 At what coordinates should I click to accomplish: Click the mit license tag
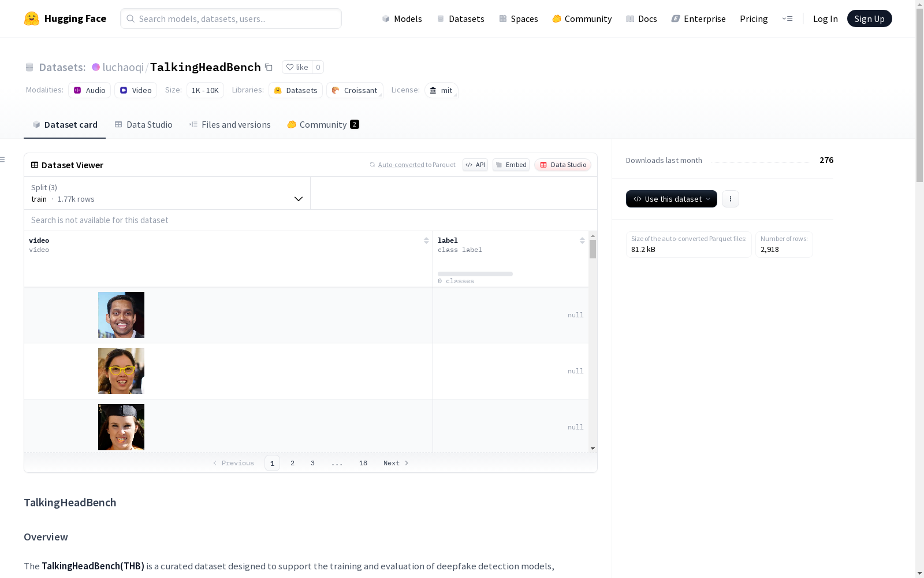click(x=441, y=90)
